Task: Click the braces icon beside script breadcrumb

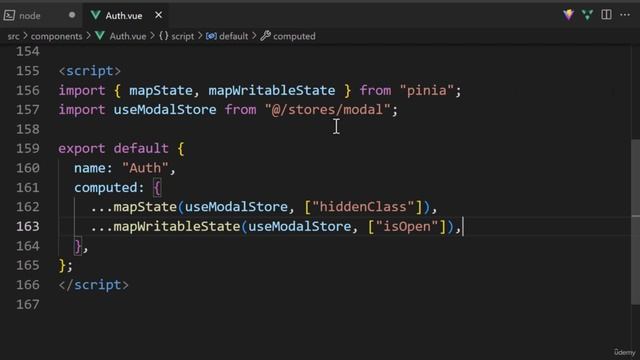Action: point(164,36)
